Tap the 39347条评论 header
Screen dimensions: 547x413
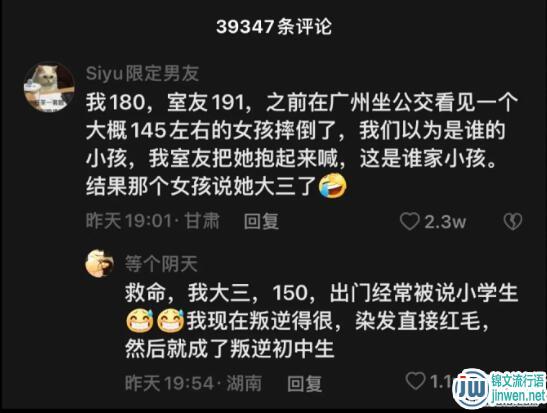pyautogui.click(x=274, y=27)
